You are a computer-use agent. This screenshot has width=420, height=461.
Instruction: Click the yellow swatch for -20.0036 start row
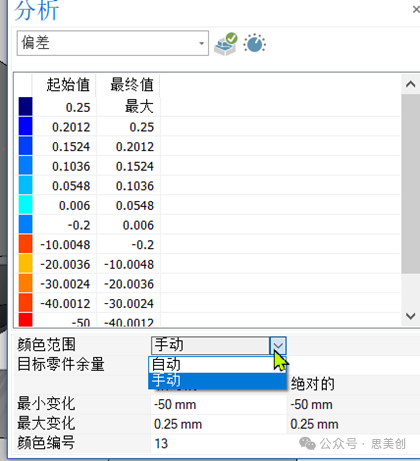tap(25, 264)
